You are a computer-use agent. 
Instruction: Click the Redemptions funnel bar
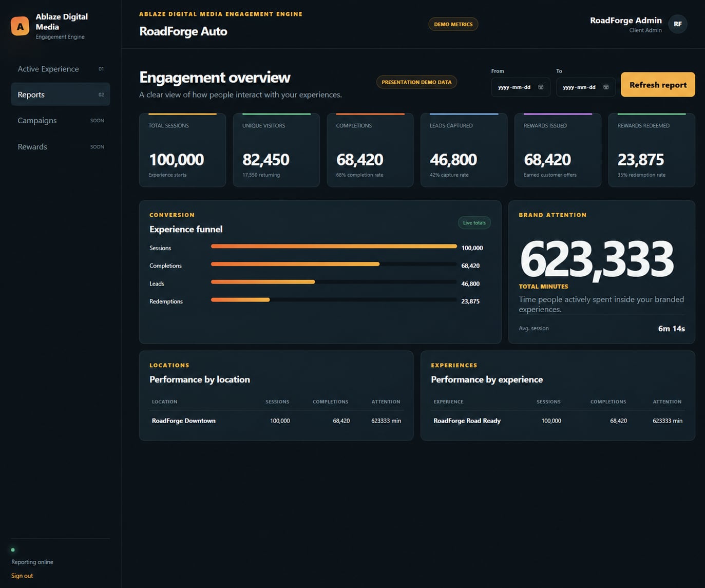(x=334, y=300)
